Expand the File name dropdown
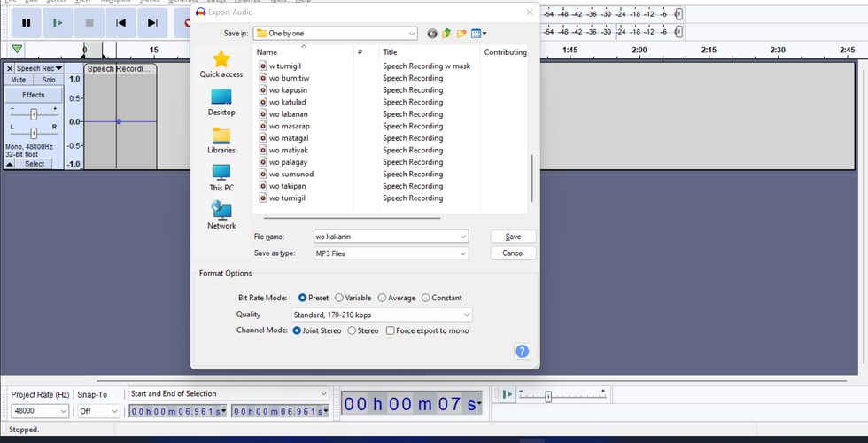868x443 pixels. point(462,237)
